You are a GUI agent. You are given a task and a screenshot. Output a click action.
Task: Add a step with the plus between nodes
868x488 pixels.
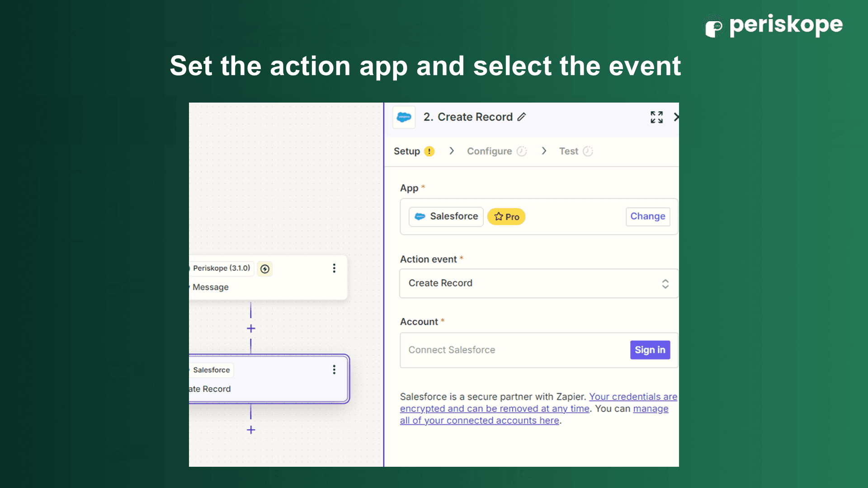coord(251,328)
